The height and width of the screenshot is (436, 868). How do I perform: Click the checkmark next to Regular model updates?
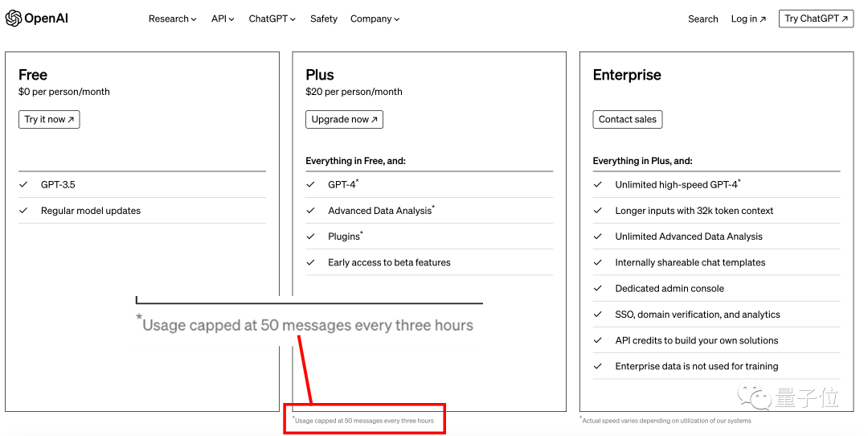point(24,211)
